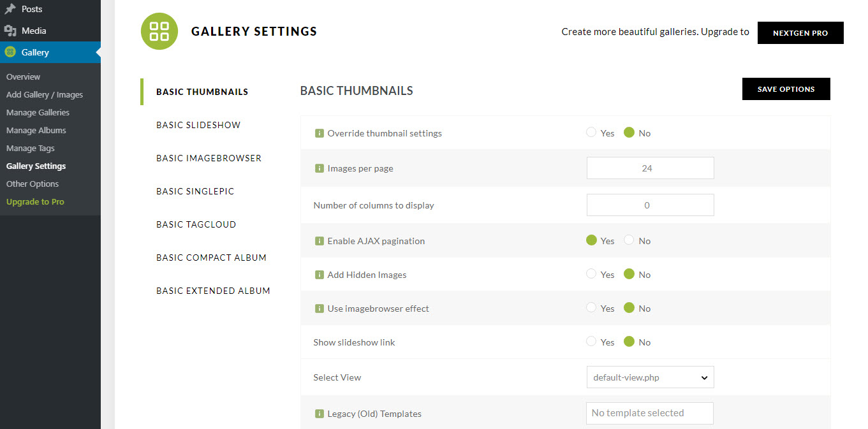Click info icon next to Images per page
The height and width of the screenshot is (429, 868).
(319, 169)
